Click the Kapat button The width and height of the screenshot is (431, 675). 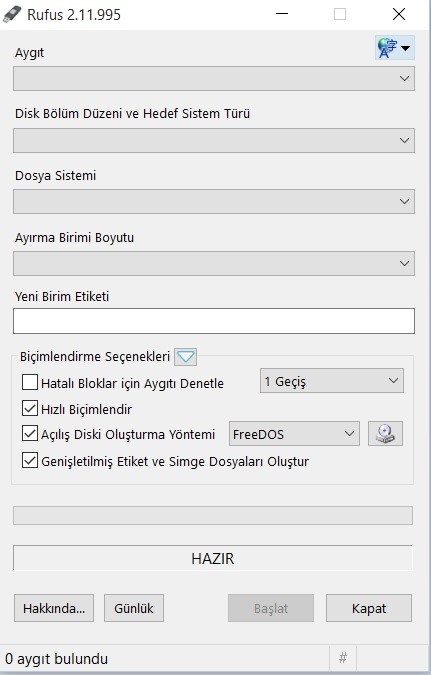coord(369,608)
